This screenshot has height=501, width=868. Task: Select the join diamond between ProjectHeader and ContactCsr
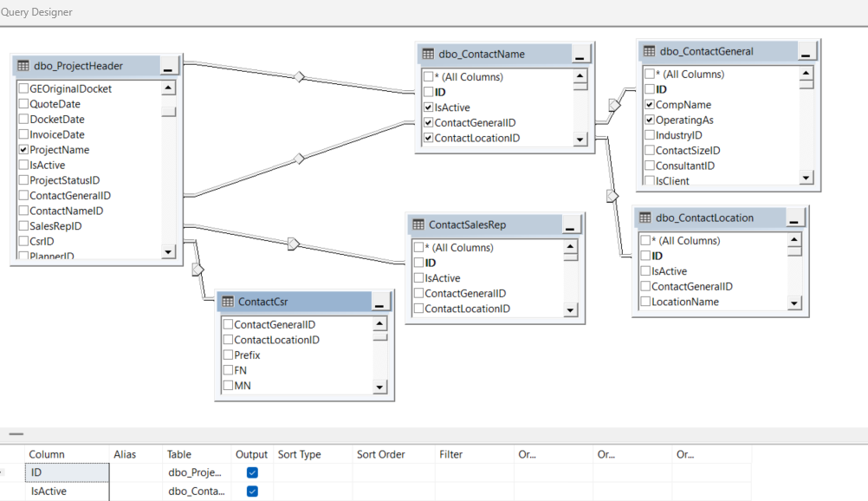198,270
